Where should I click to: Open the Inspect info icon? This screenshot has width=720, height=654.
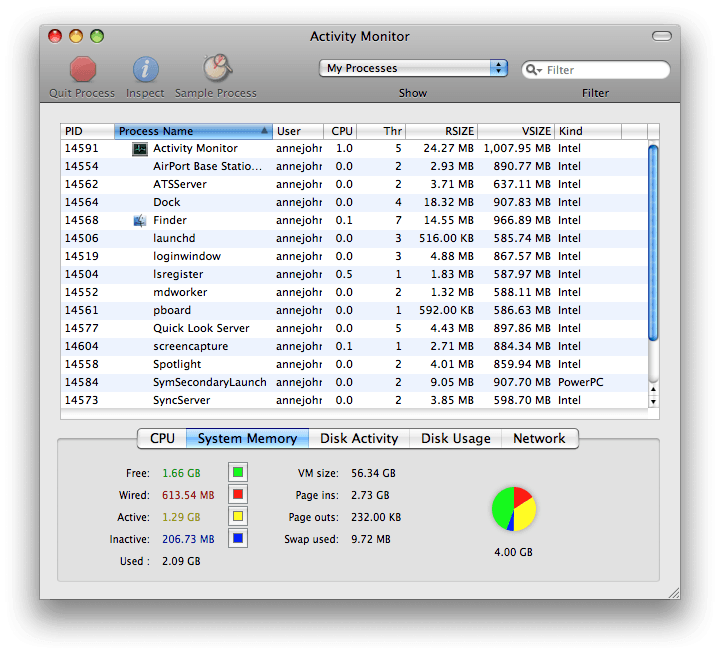[146, 69]
